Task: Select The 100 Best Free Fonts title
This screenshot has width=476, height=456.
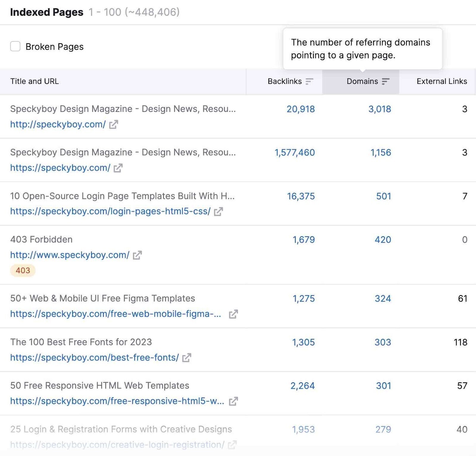Action: click(81, 342)
